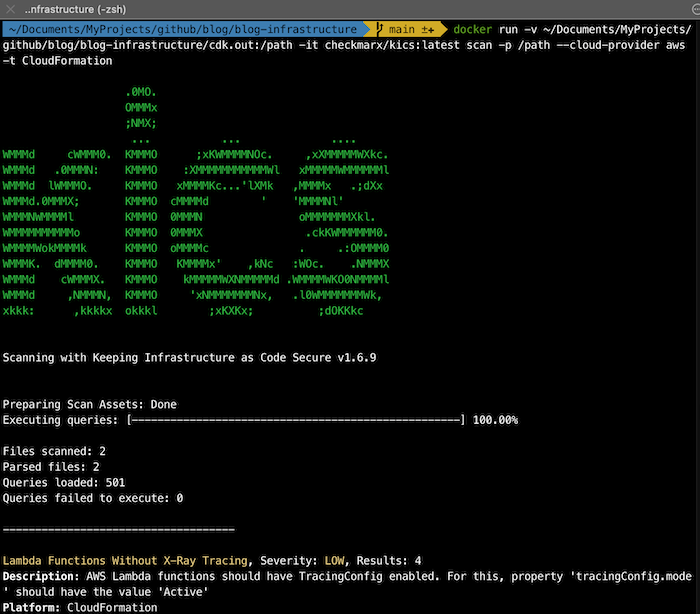The image size is (700, 614).
Task: Click the Queries failed to execute: 0 line
Action: click(93, 498)
